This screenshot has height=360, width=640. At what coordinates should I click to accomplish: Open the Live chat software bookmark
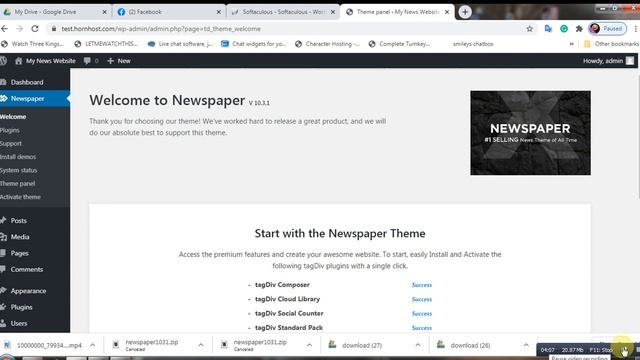point(180,44)
